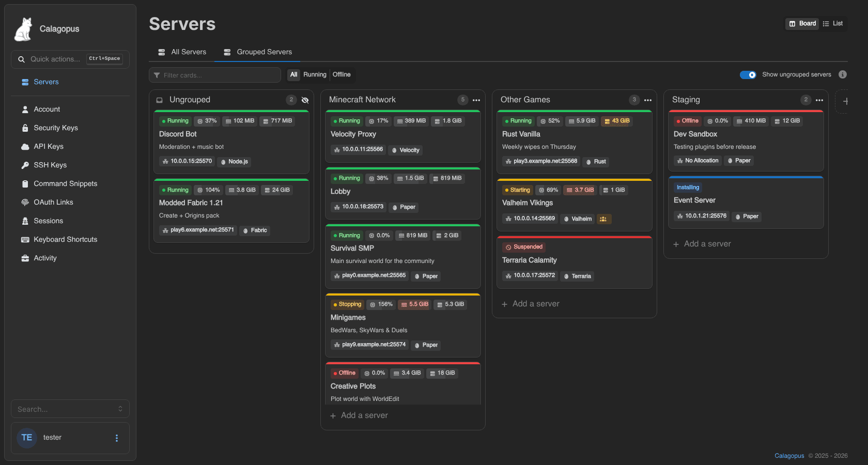Open Other Games group options menu

tap(648, 100)
